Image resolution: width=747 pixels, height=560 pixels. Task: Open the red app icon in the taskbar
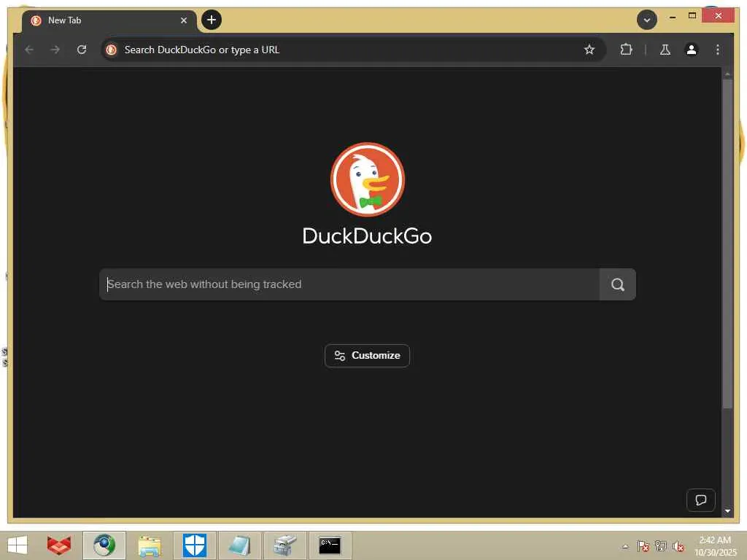(x=59, y=545)
